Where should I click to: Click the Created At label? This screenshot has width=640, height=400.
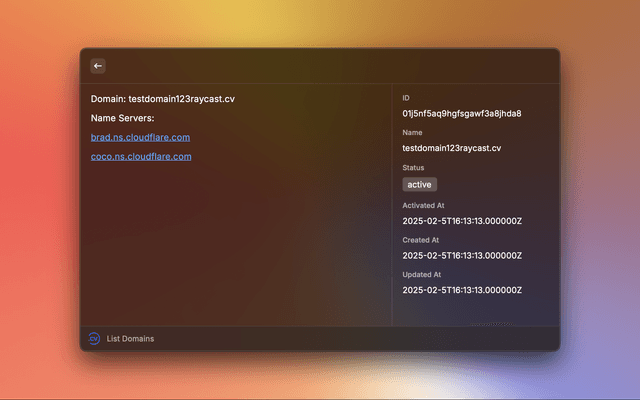pos(420,240)
